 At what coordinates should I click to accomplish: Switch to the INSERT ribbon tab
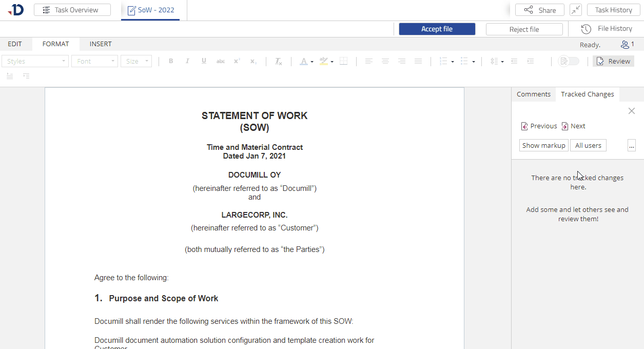pos(101,44)
